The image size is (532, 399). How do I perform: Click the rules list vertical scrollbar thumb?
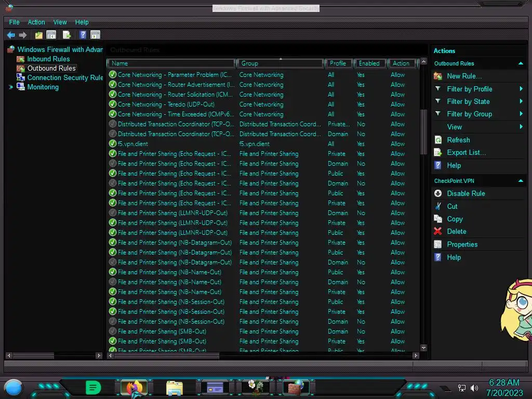click(423, 131)
